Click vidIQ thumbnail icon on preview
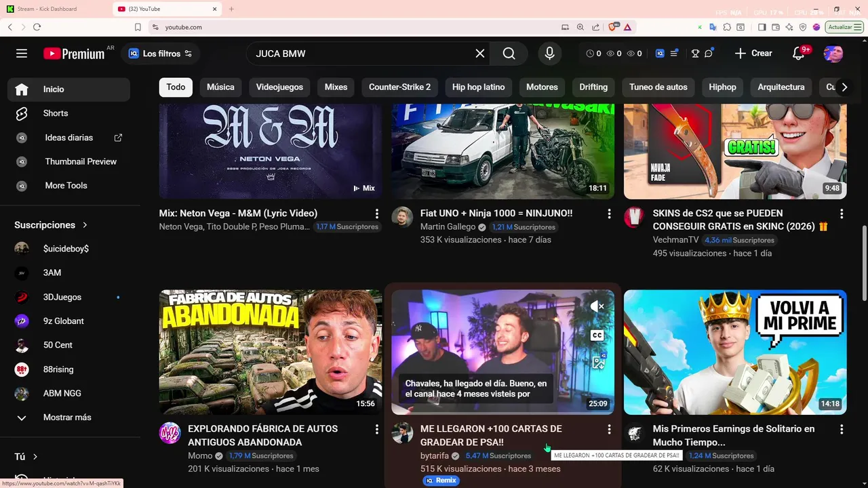This screenshot has width=868, height=488. tap(598, 362)
